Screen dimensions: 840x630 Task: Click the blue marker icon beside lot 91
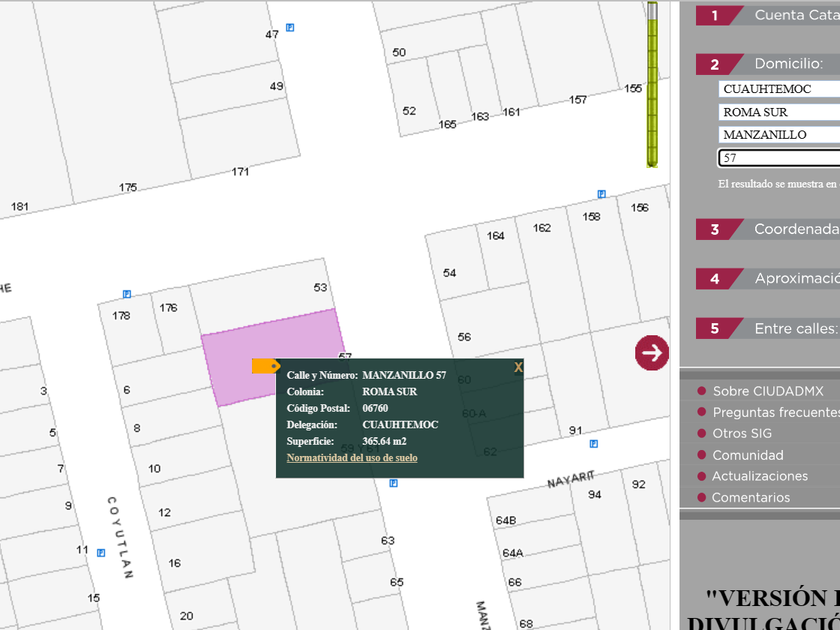click(594, 443)
